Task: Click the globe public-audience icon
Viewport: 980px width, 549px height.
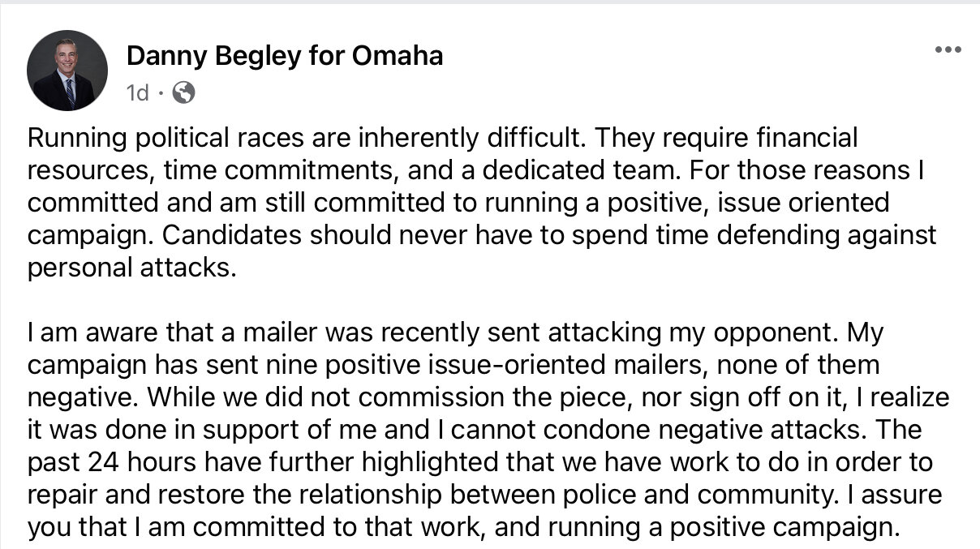Action: pos(184,93)
